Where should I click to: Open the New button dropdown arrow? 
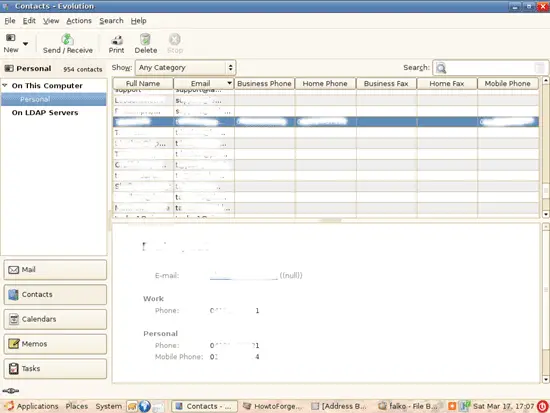pos(25,44)
